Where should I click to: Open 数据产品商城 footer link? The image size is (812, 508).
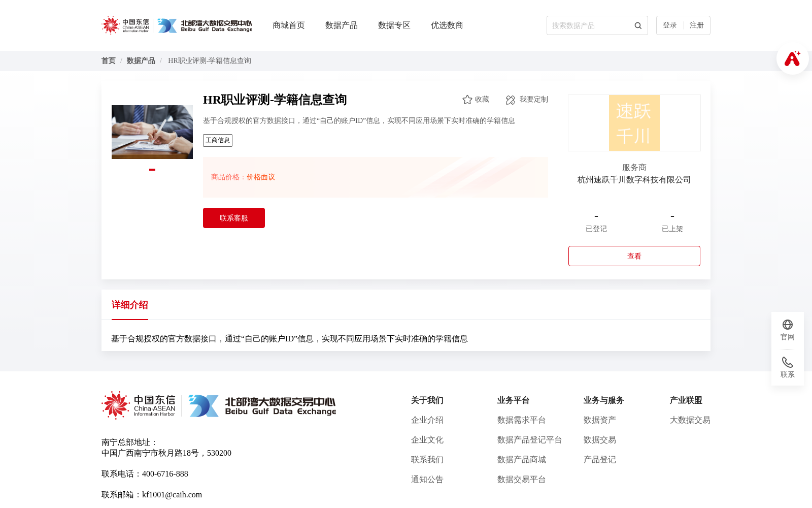click(x=522, y=460)
